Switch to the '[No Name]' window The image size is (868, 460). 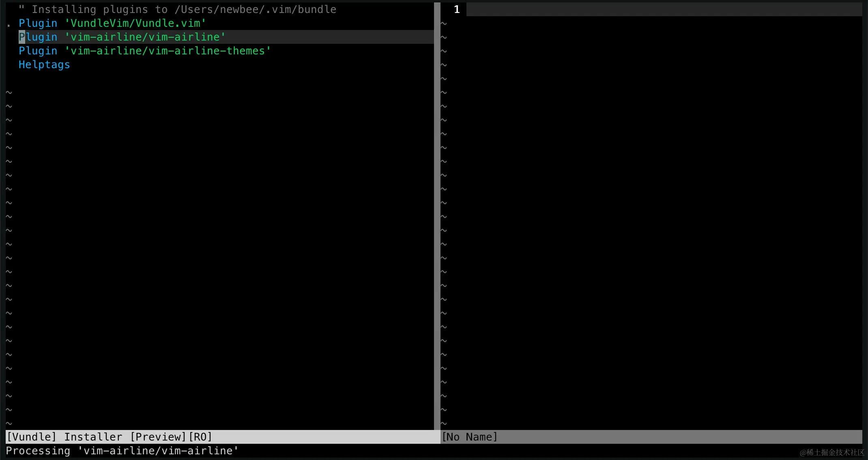[470, 436]
